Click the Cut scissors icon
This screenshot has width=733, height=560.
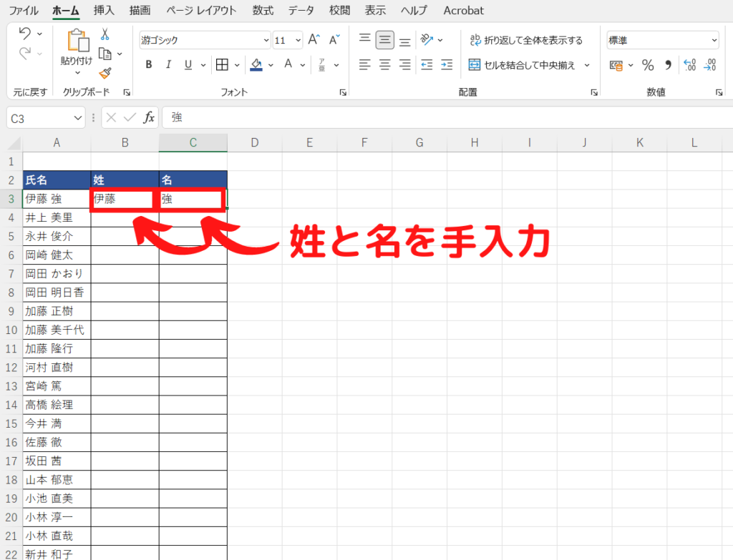pos(105,34)
